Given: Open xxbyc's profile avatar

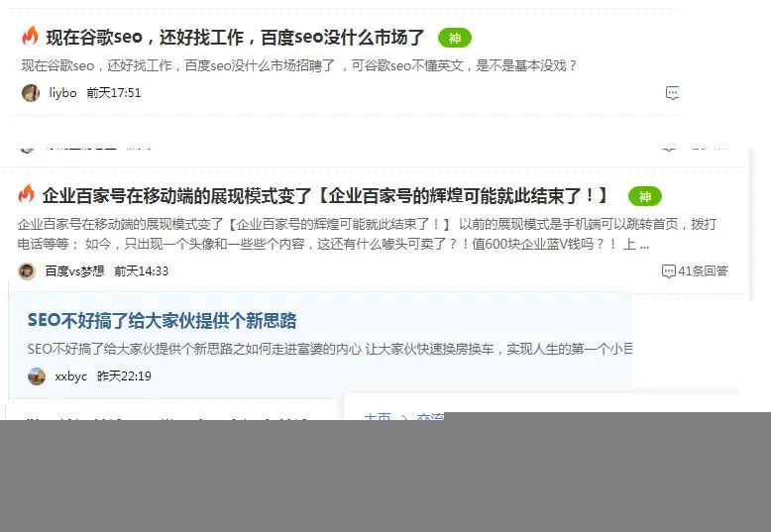Looking at the screenshot, I should click(37, 376).
